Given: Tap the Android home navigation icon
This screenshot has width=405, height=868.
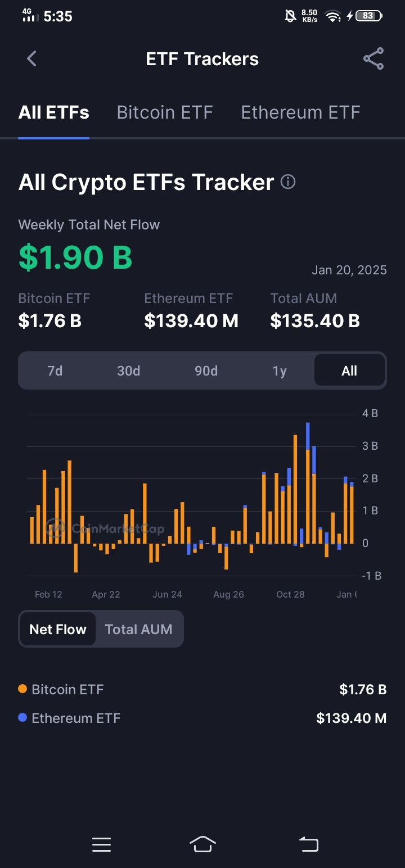Looking at the screenshot, I should 202,844.
